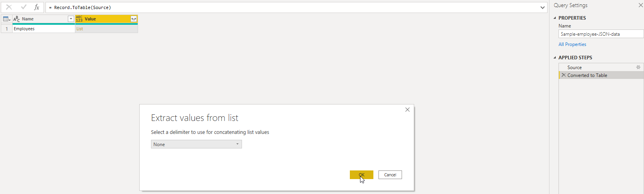This screenshot has width=644, height=194.
Task: Collapse the APPLIED STEPS section
Action: (555, 57)
